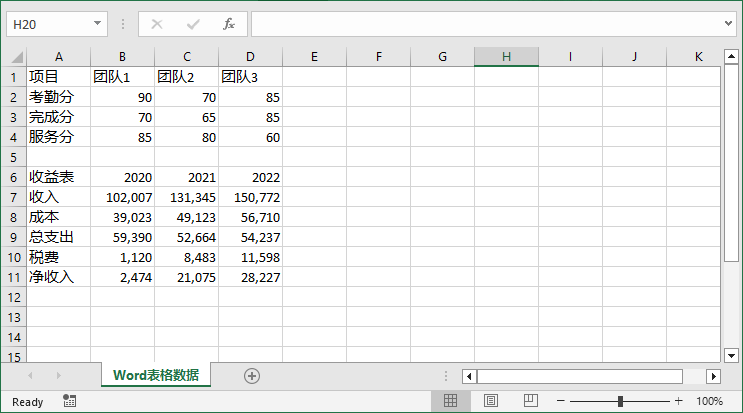Click cell with value 150,772
The width and height of the screenshot is (743, 413).
(250, 197)
